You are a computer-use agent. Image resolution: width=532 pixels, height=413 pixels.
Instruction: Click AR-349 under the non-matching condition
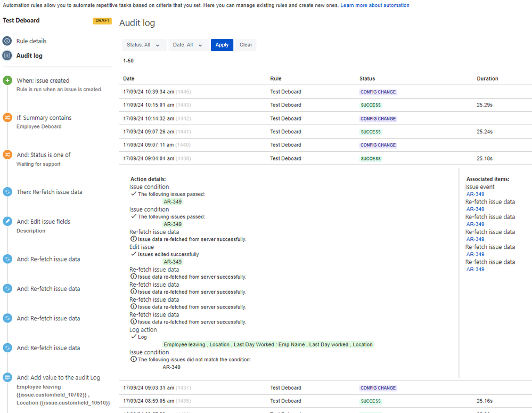171,367
